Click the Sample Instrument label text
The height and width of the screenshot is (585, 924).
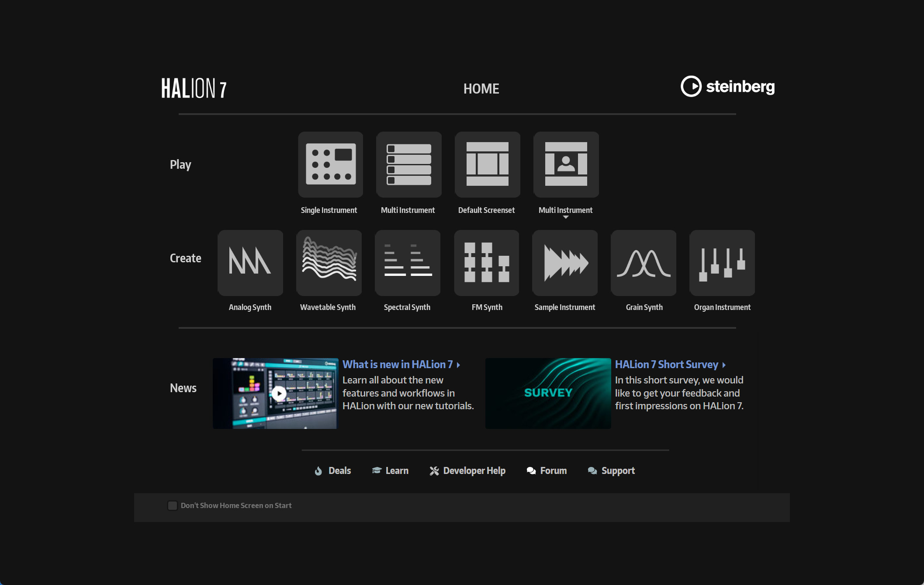click(565, 307)
